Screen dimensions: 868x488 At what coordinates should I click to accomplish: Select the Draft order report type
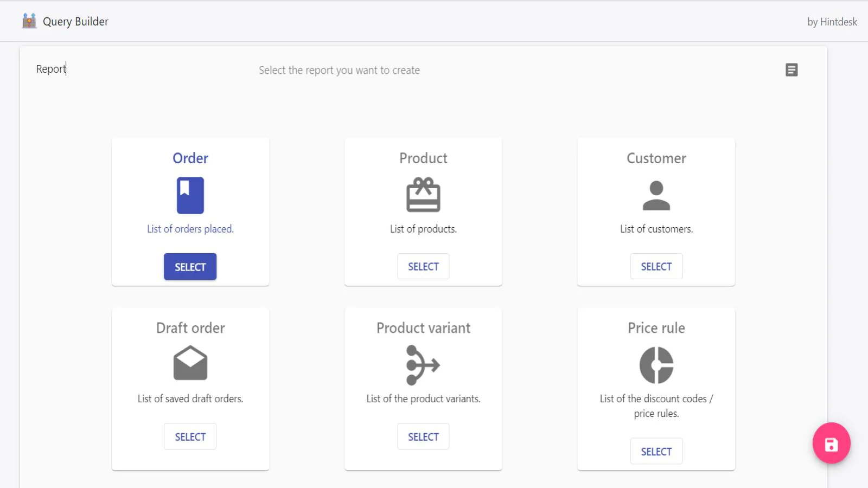[x=190, y=436]
